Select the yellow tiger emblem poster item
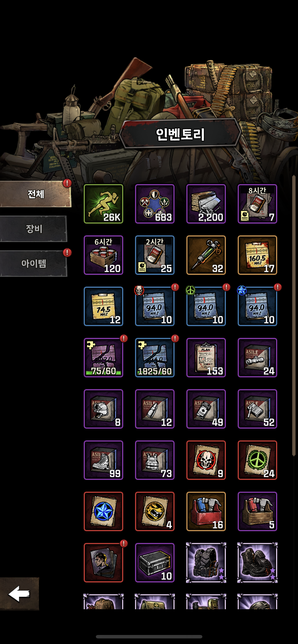Image resolution: width=298 pixels, height=644 pixels. 155,511
